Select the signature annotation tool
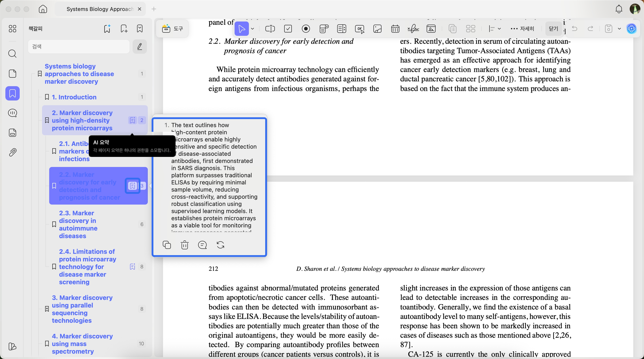The height and width of the screenshot is (359, 644). click(x=413, y=28)
